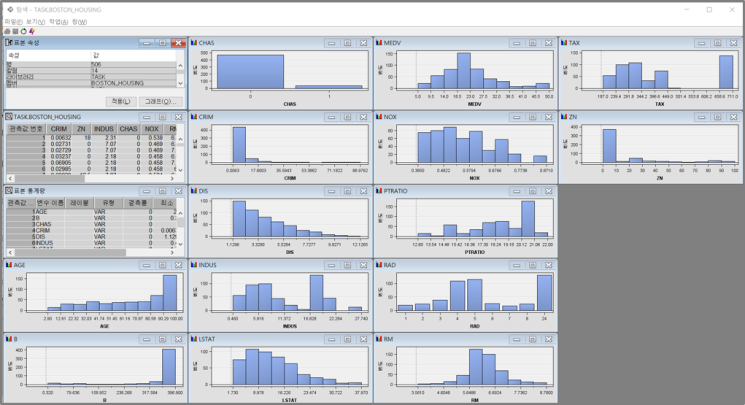Select the tallest bar in the MEDV histogram
This screenshot has height=405, width=745.
click(464, 70)
